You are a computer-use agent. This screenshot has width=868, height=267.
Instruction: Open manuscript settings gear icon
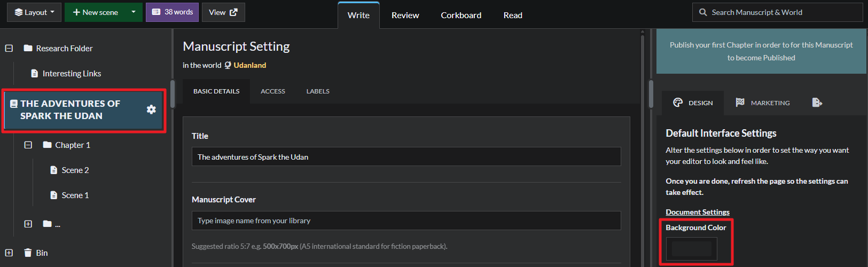pyautogui.click(x=151, y=109)
